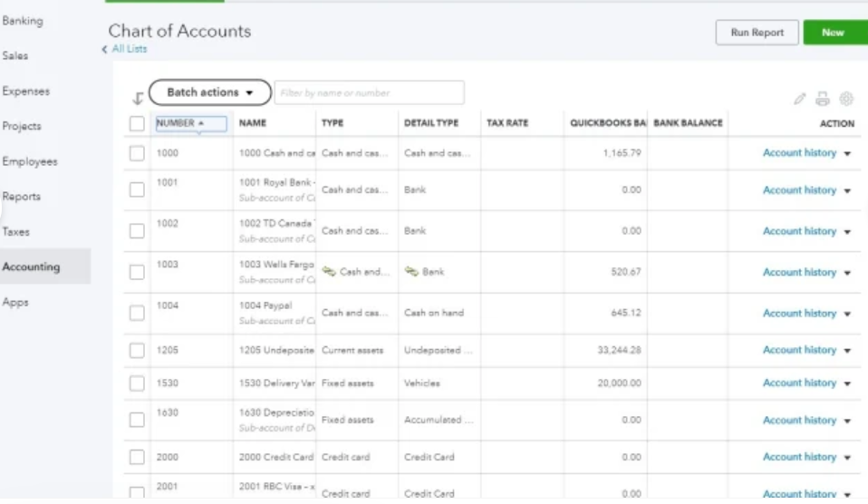Click the printer icon to print the list
This screenshot has height=504, width=868.
pos(823,99)
